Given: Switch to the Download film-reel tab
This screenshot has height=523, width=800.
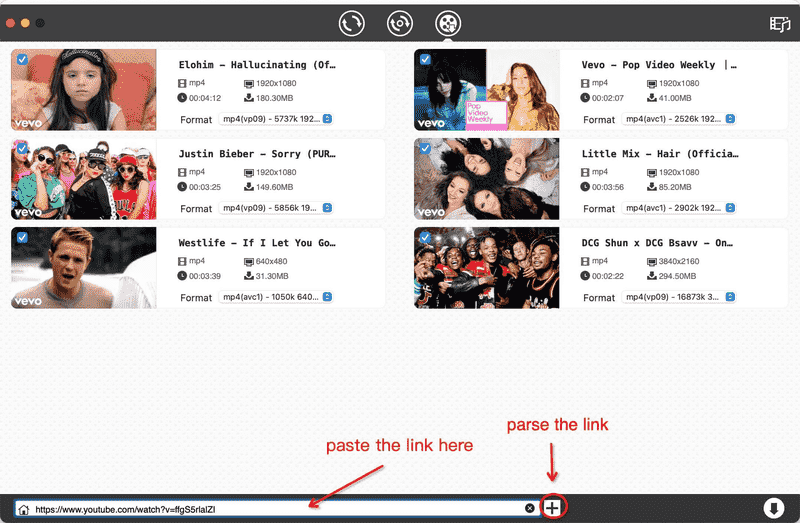Looking at the screenshot, I should pos(448,23).
